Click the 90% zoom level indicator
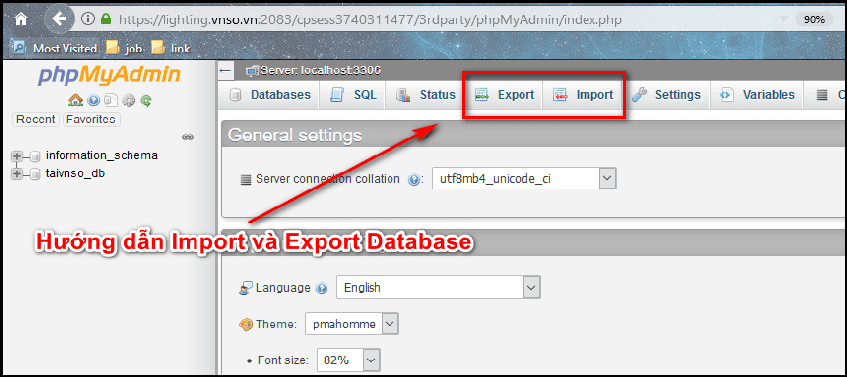Screen dimensions: 847x377 815,20
